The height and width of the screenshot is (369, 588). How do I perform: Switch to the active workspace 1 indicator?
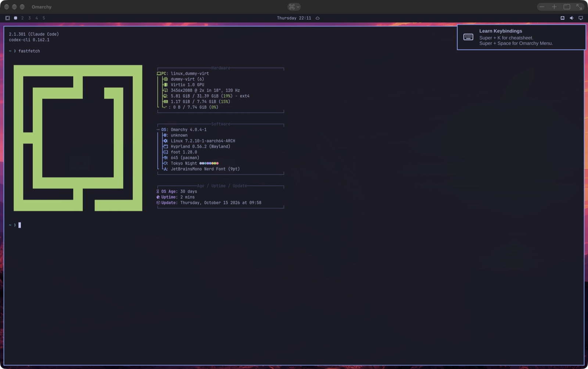[x=15, y=18]
